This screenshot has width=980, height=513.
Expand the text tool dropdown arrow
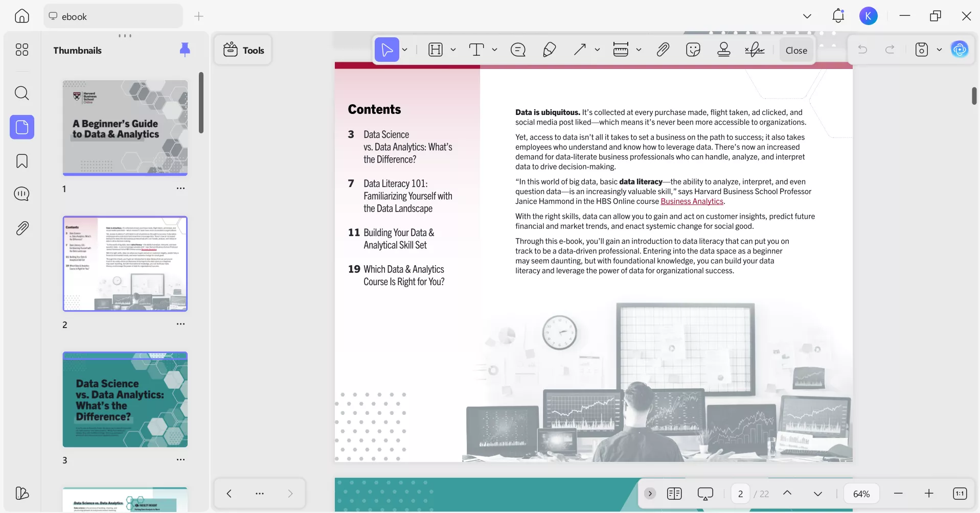494,50
